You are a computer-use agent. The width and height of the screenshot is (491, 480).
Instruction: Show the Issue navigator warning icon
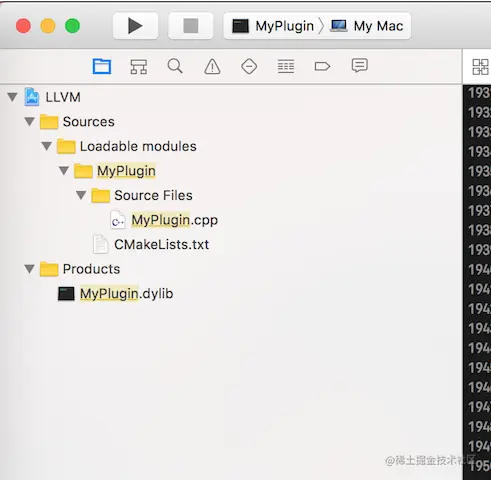pos(212,66)
